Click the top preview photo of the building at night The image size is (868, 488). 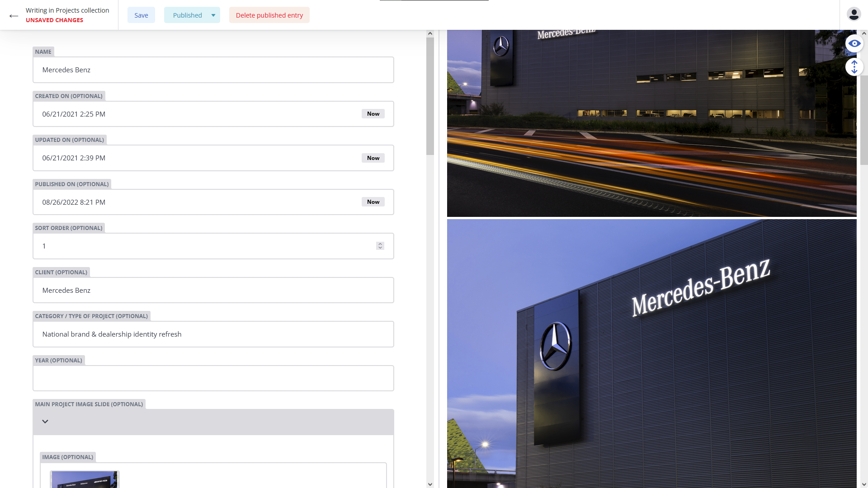pos(651,123)
